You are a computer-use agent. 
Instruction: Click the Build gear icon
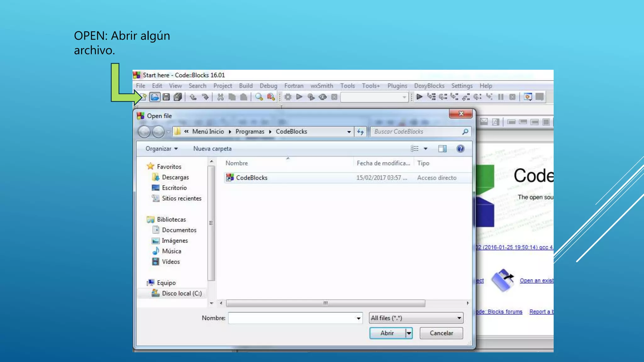288,97
